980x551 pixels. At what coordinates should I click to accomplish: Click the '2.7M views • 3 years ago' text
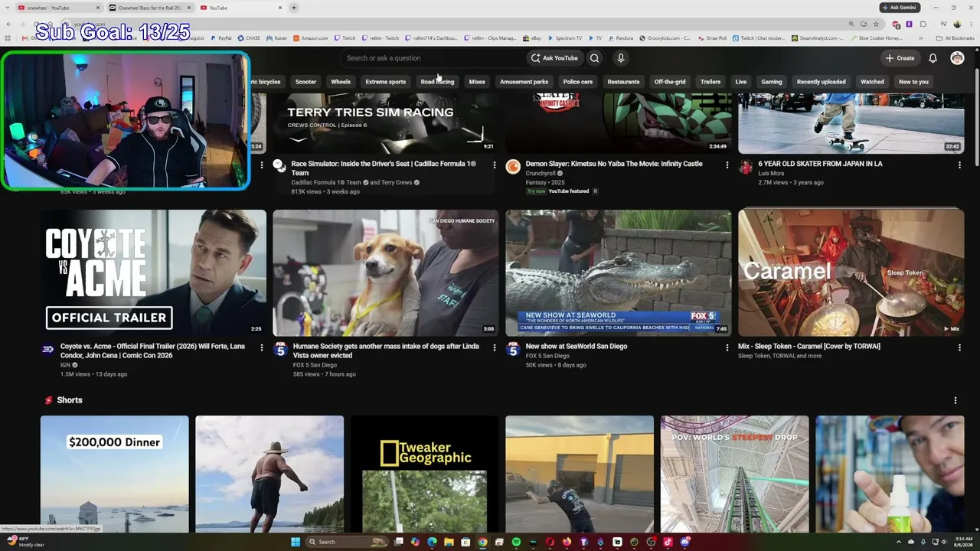(x=791, y=183)
